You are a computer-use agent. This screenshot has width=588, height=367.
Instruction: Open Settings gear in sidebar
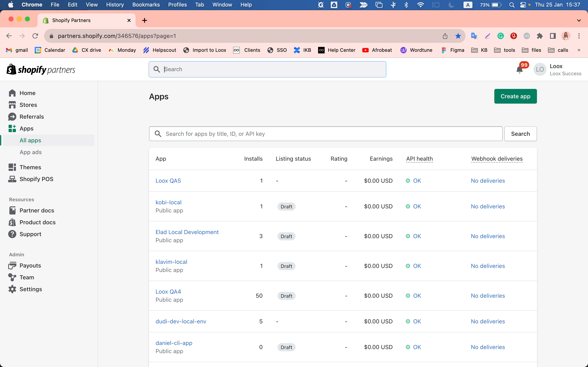click(x=12, y=289)
